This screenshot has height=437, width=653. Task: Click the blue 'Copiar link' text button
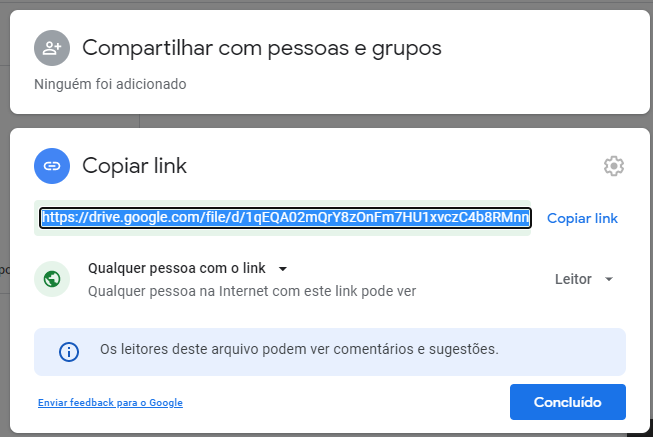582,218
